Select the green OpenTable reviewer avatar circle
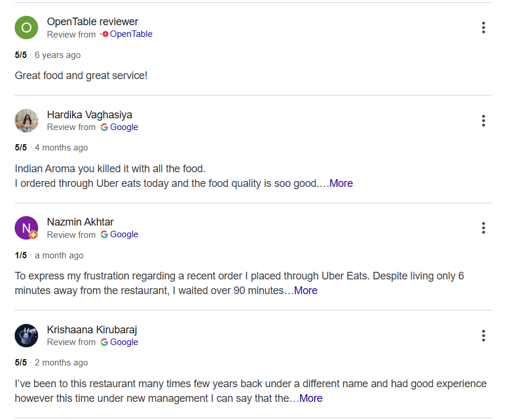This screenshot has height=420, width=517. [x=26, y=27]
